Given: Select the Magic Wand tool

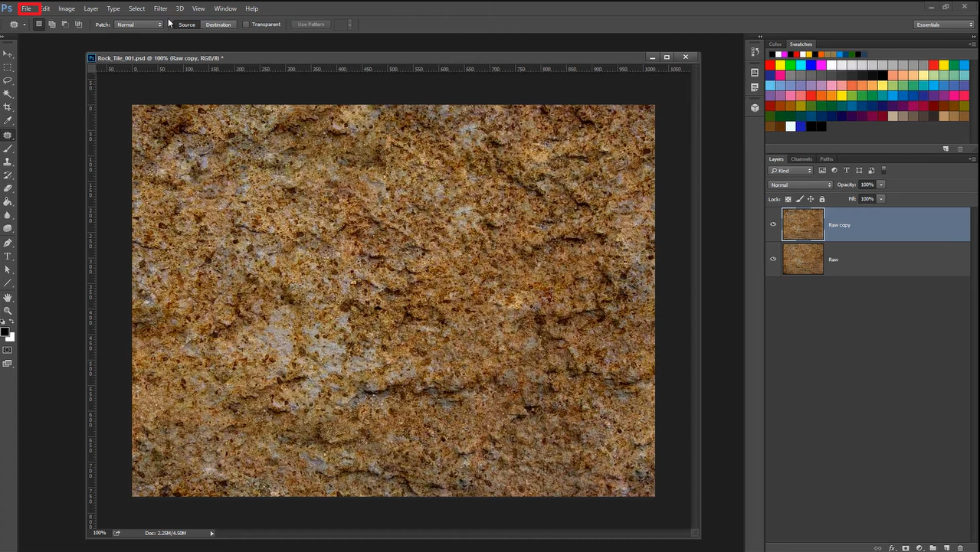Looking at the screenshot, I should [x=8, y=94].
